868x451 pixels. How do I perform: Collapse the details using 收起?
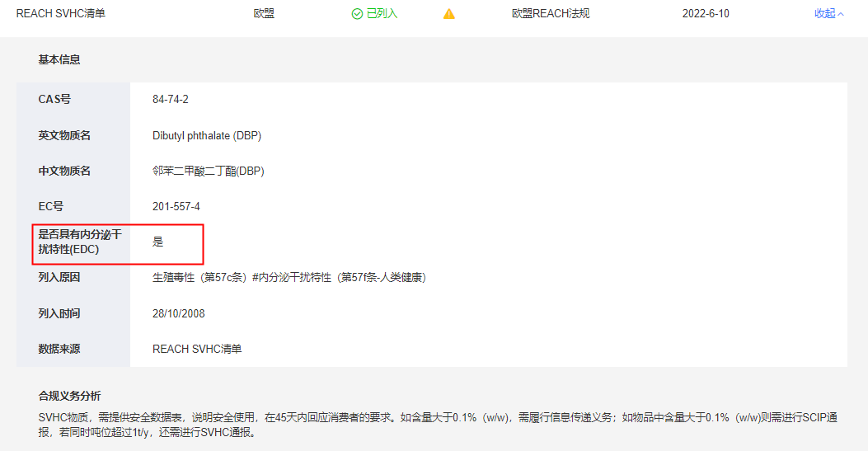[824, 14]
